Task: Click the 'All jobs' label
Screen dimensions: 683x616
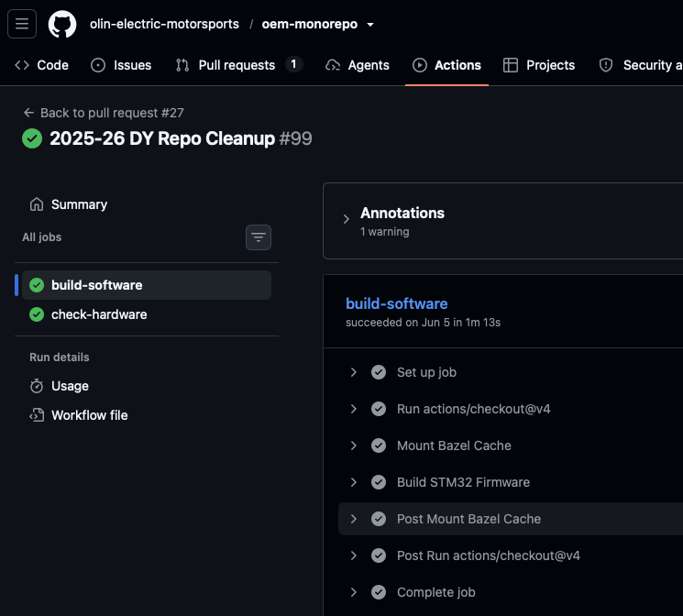Action: coord(42,237)
